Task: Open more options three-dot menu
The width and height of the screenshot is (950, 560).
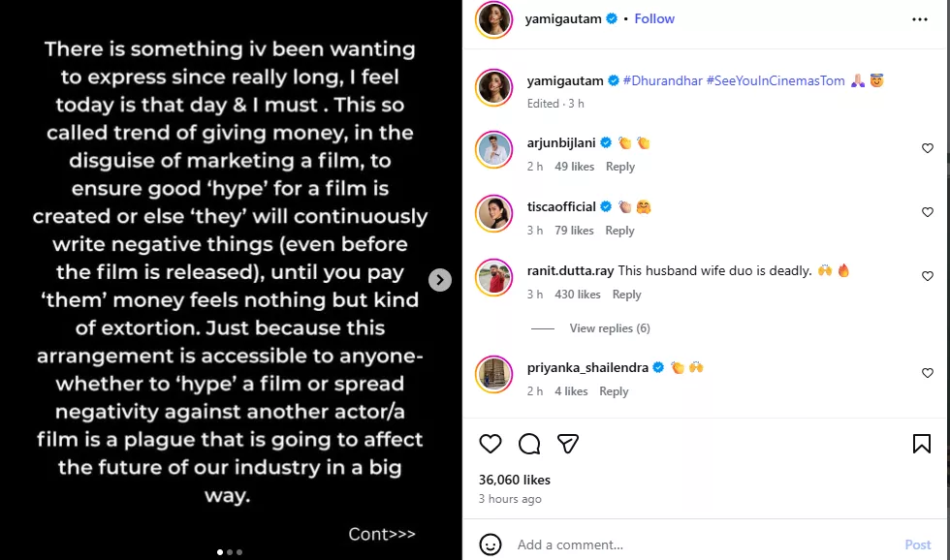Action: (920, 19)
